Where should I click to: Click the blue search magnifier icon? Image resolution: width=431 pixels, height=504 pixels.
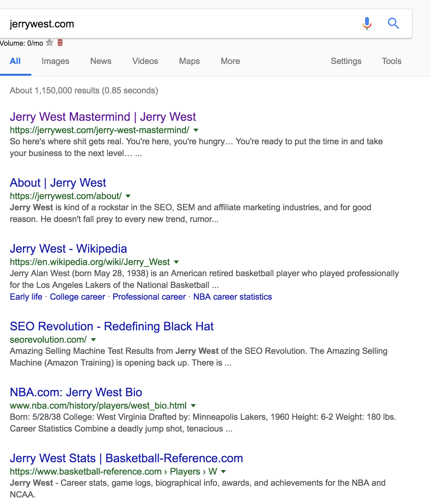393,24
